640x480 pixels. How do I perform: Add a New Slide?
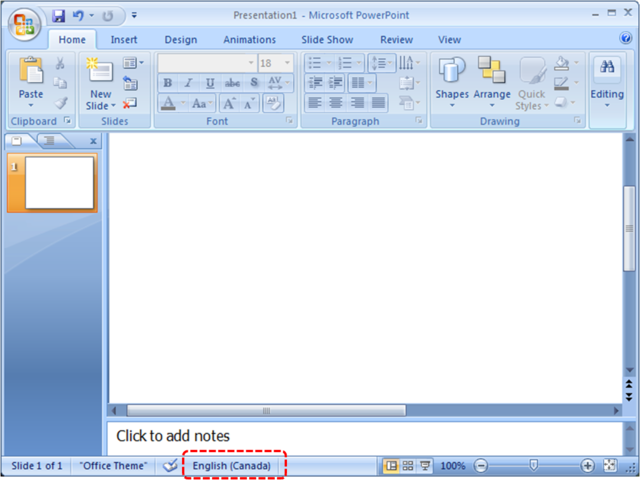point(100,83)
